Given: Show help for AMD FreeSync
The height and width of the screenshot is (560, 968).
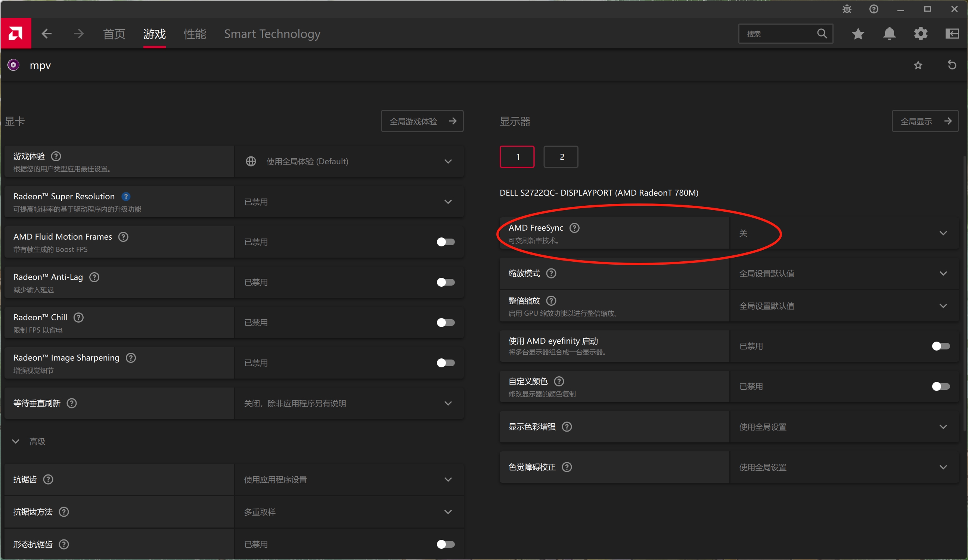Looking at the screenshot, I should (575, 228).
